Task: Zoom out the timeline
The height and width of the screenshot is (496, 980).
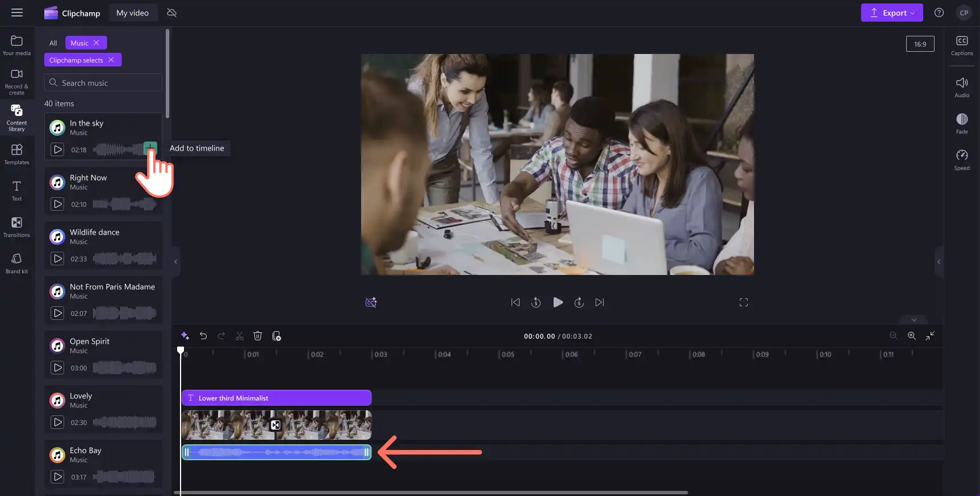Action: point(894,336)
